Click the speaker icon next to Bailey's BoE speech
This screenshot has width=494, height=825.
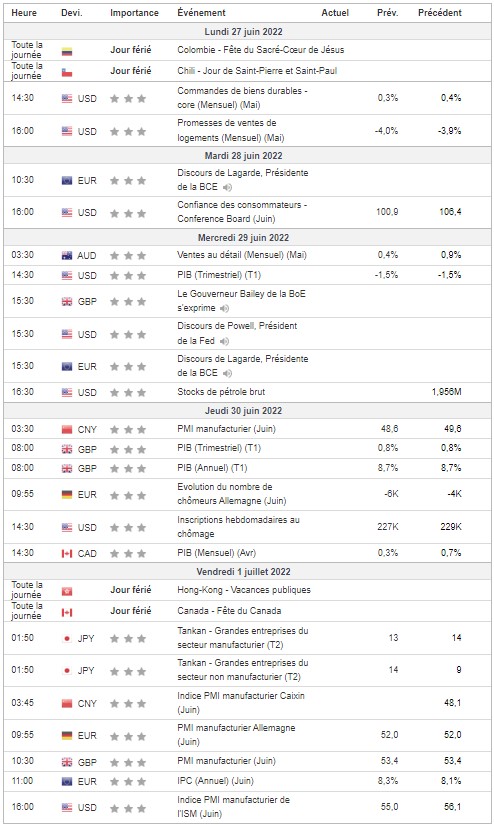click(225, 308)
